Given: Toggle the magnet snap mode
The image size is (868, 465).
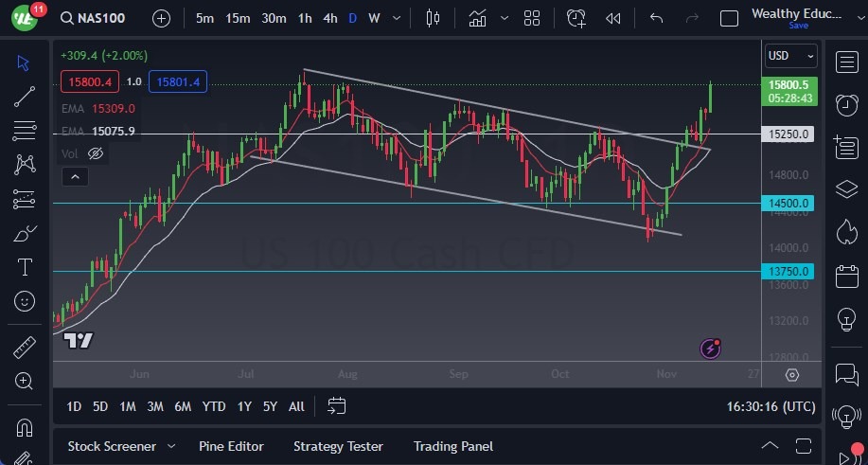Looking at the screenshot, I should coord(25,426).
